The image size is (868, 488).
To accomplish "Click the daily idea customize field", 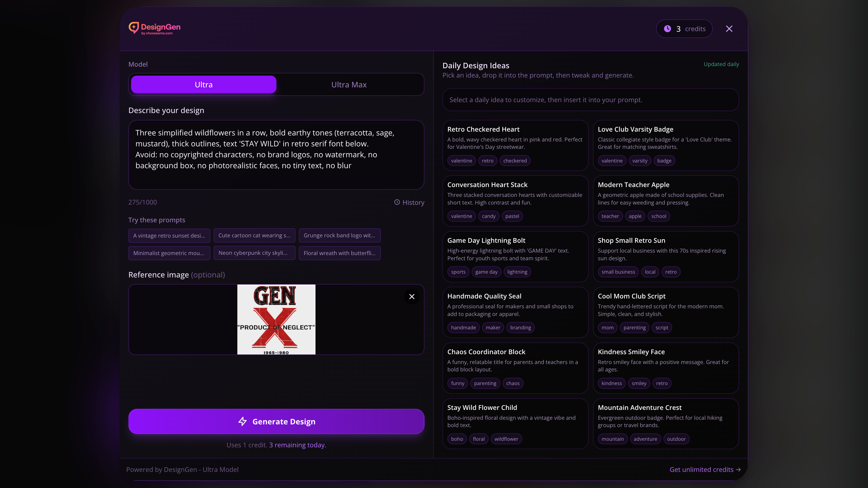I will [x=590, y=100].
